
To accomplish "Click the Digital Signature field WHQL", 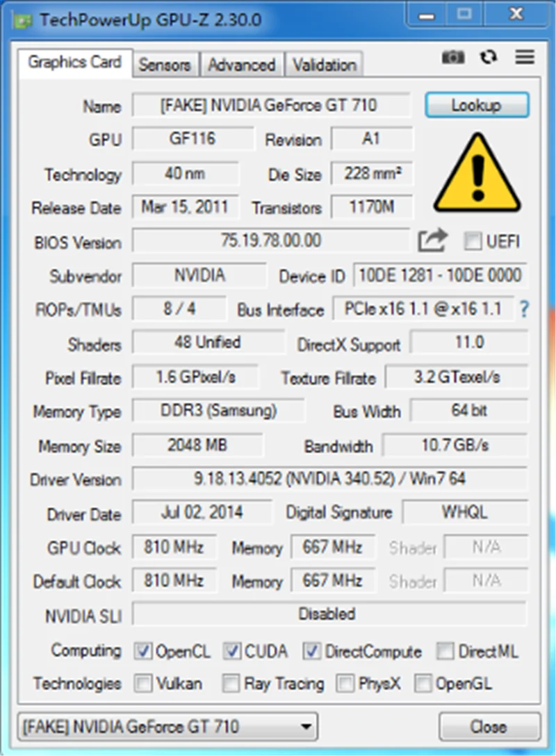I will 465,512.
